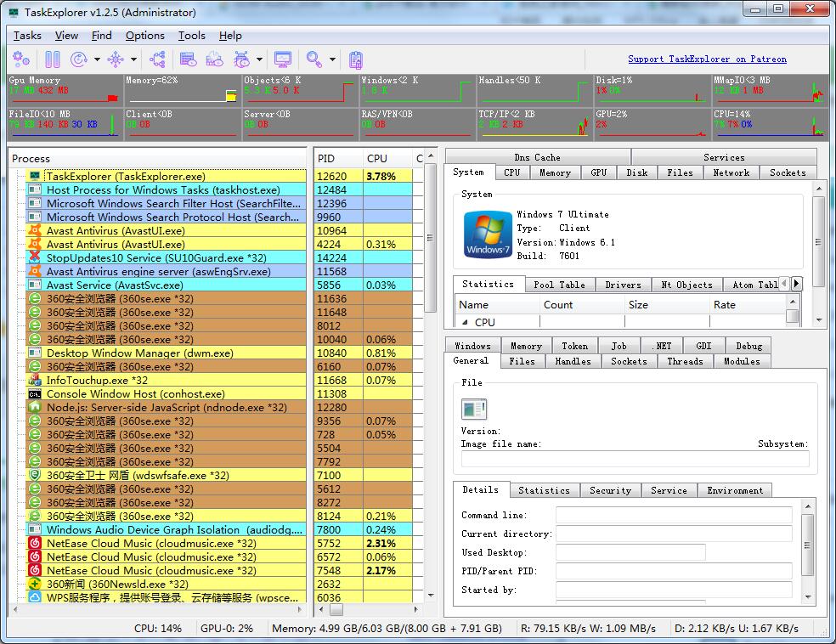Collapse the CPU row in Statistics
The image size is (836, 644).
(466, 323)
